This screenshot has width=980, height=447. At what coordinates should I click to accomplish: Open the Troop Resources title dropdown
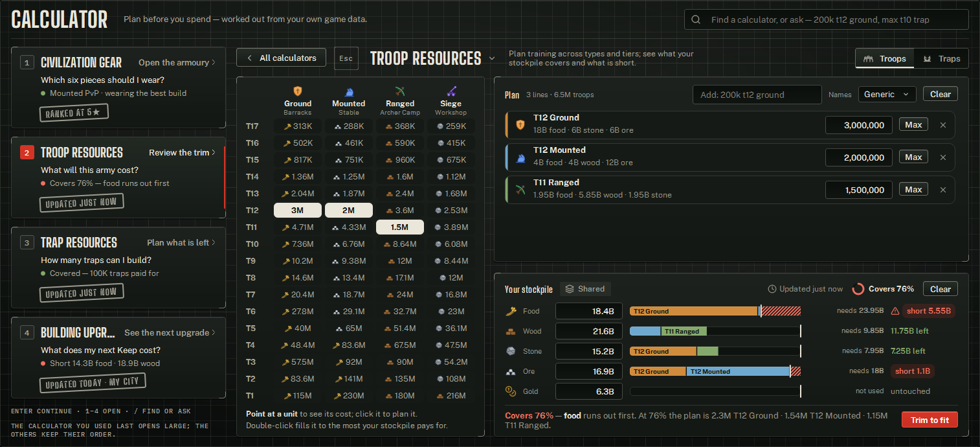click(x=492, y=58)
